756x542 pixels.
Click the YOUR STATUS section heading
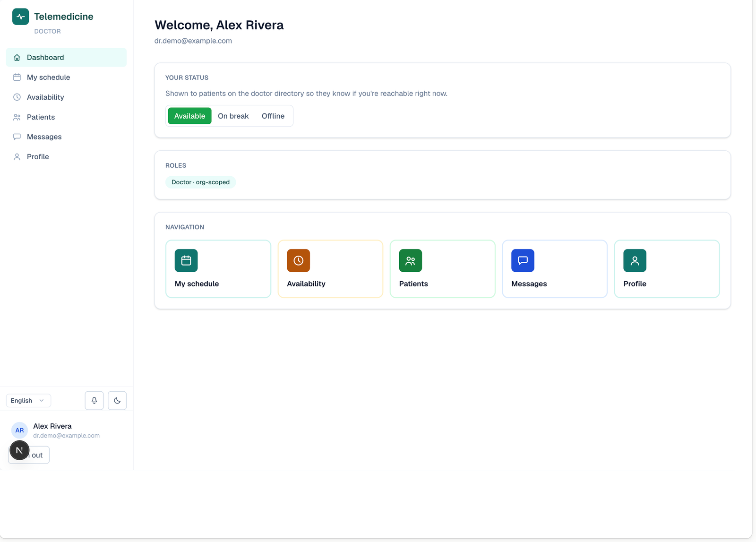pos(187,77)
